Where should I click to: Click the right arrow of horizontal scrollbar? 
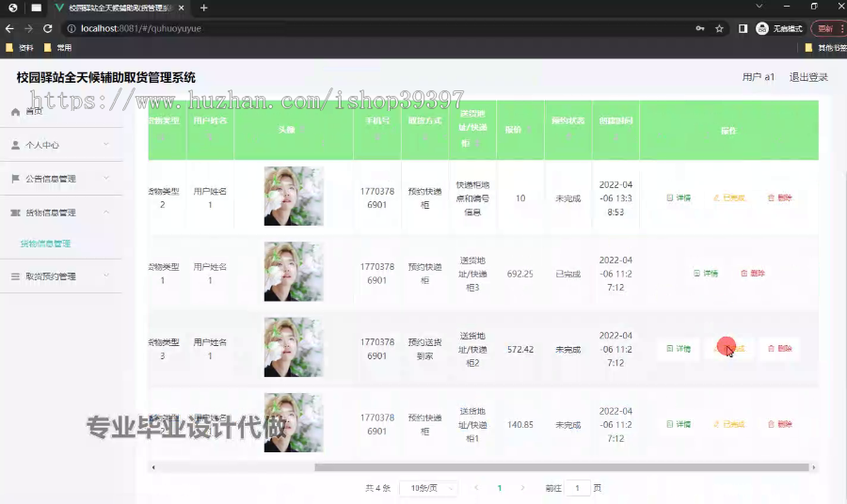coord(813,467)
